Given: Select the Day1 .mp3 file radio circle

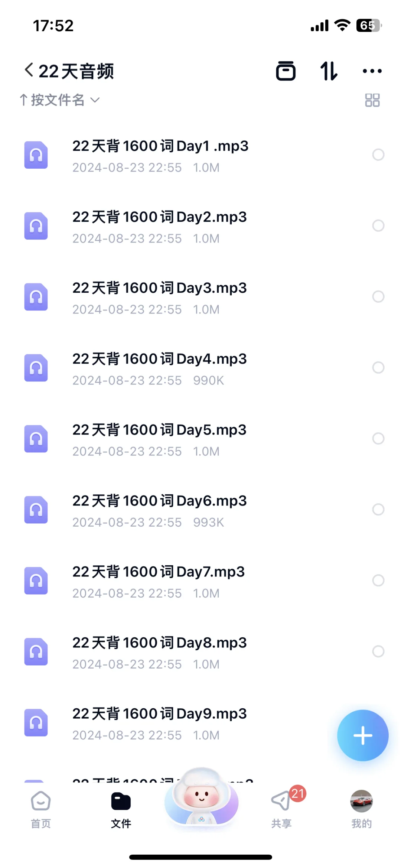Looking at the screenshot, I should tap(378, 155).
